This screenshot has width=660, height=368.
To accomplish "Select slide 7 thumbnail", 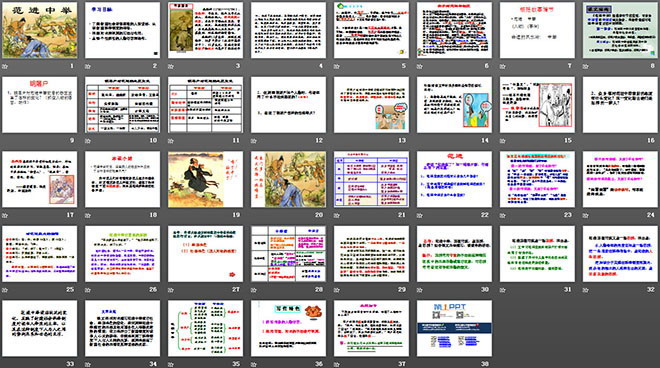I will click(x=537, y=30).
